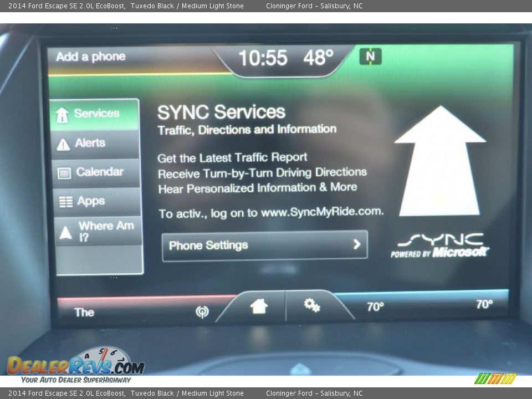Viewport: 532px width, 399px height.
Task: Tap the Alerts warning triangle icon
Action: 63,144
